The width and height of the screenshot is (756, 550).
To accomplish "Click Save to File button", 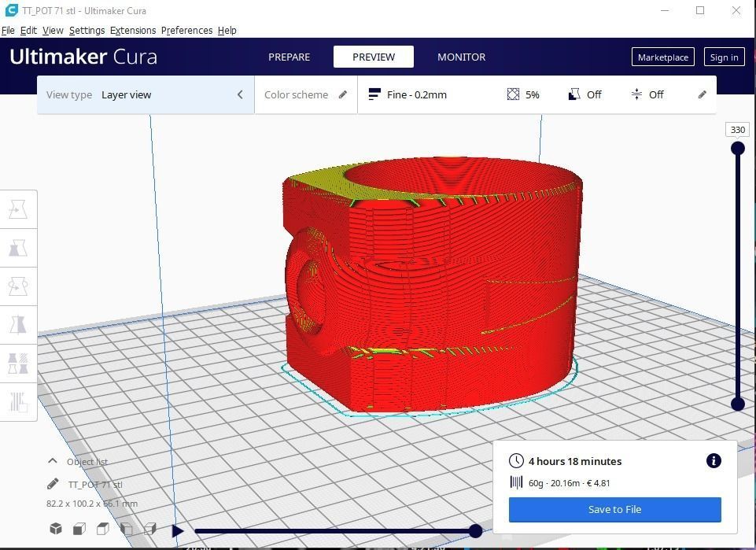I will (x=614, y=510).
